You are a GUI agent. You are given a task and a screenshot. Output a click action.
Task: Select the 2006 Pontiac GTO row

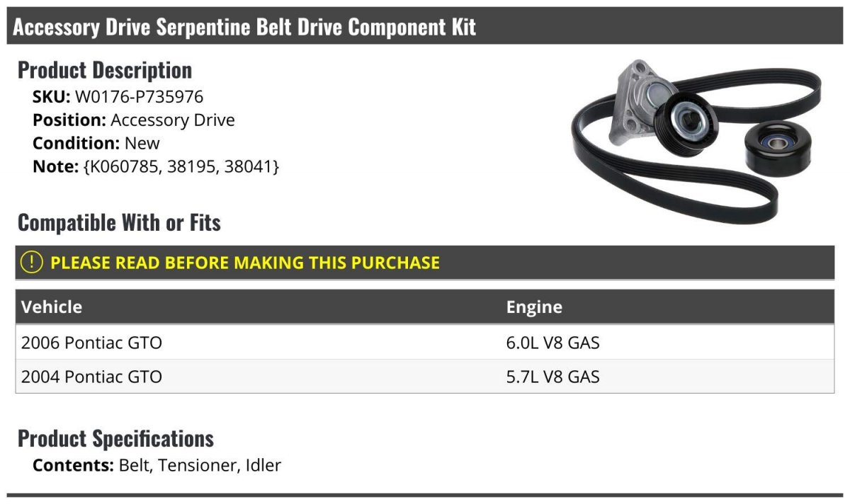[92, 343]
